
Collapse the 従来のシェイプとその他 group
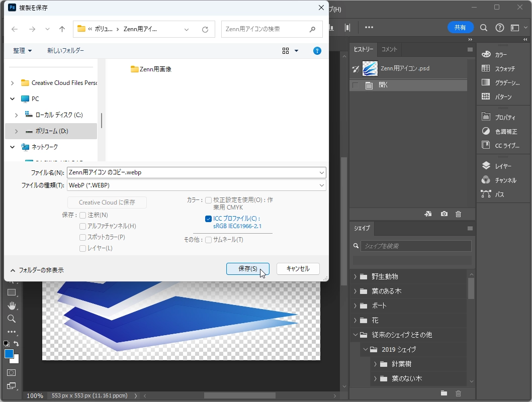coord(355,335)
